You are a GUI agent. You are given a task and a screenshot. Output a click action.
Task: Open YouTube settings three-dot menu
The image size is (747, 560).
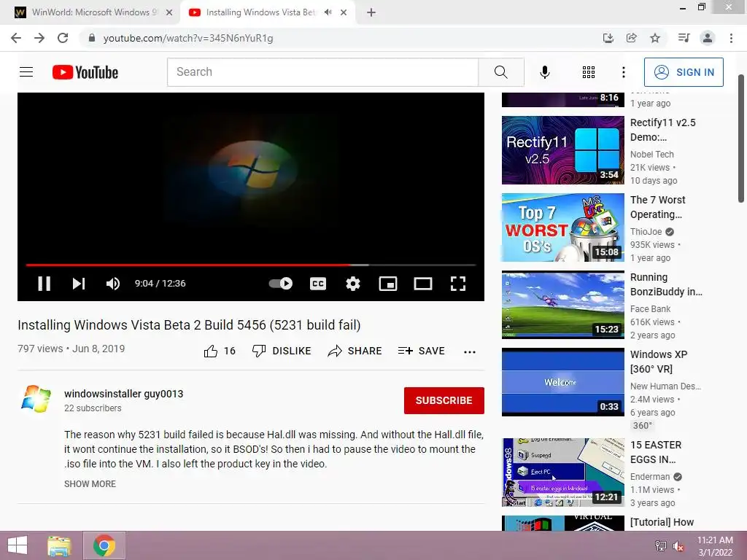(x=623, y=72)
